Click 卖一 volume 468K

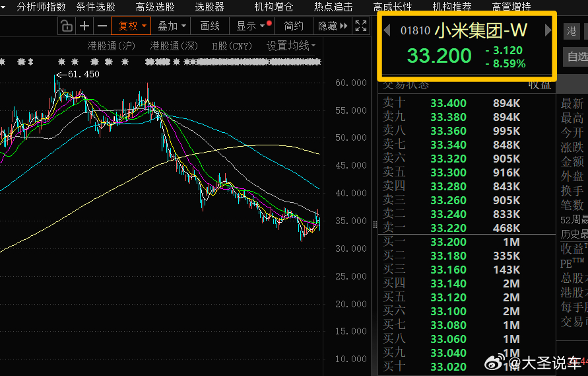click(x=507, y=228)
